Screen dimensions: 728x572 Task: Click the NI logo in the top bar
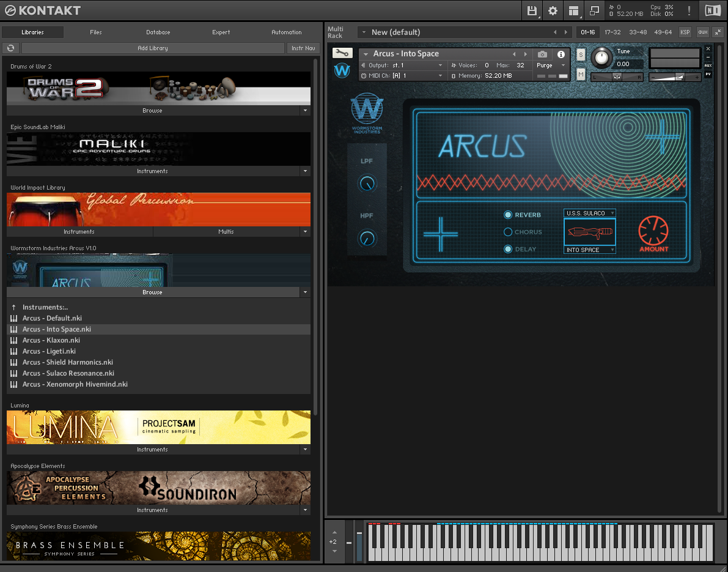click(713, 10)
